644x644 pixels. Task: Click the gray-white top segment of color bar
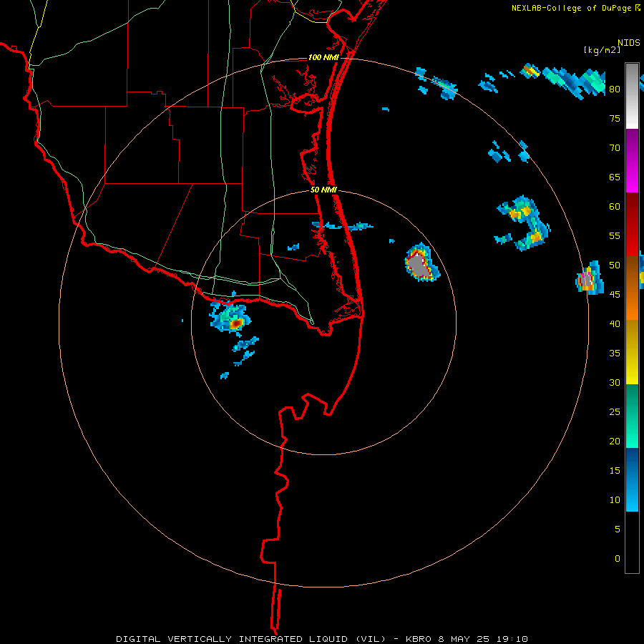632,96
